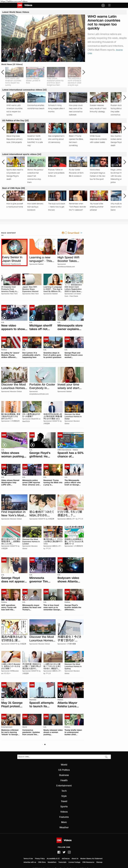
Task: Select US Politics in the footer menu
Action: [64, 770]
